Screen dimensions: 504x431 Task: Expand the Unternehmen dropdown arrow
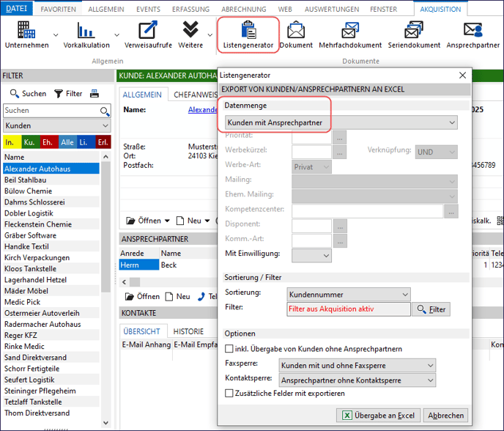point(56,34)
